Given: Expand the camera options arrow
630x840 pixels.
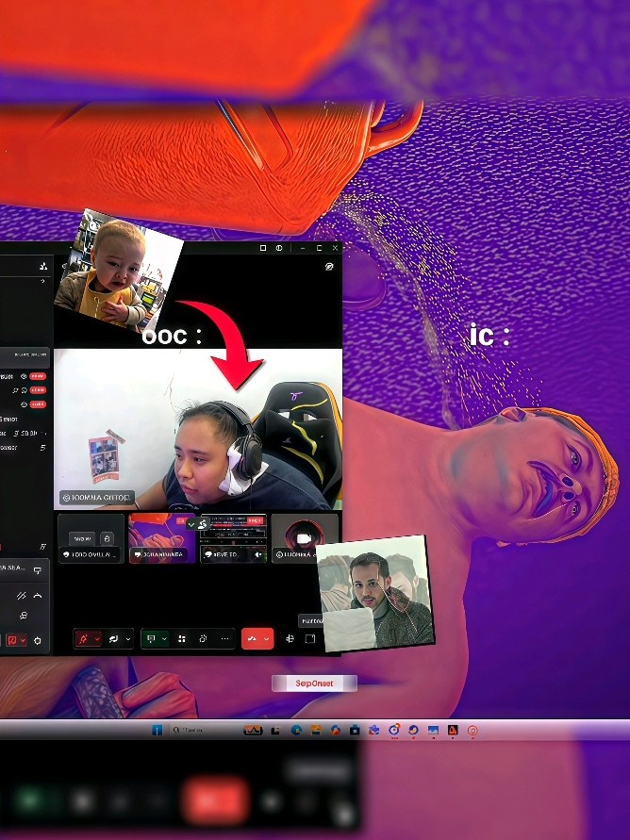Looking at the screenshot, I should [x=128, y=638].
